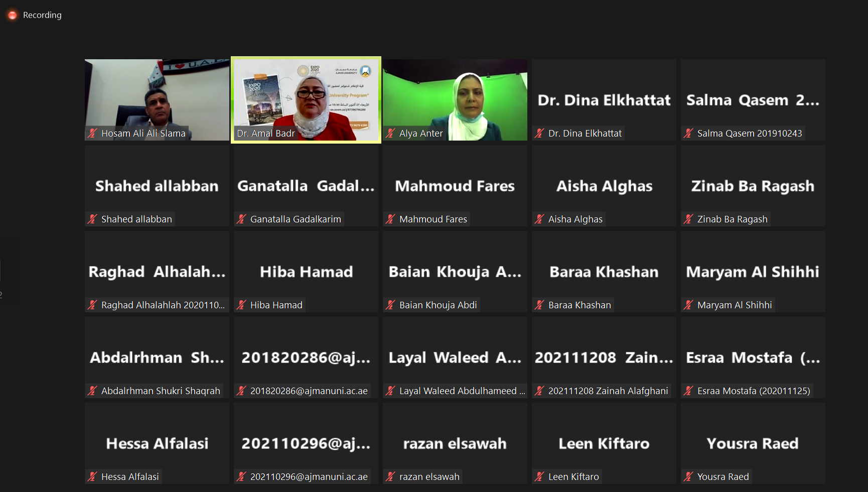This screenshot has height=492, width=868.
Task: Select the razan elsawah participant tile
Action: [x=455, y=444]
